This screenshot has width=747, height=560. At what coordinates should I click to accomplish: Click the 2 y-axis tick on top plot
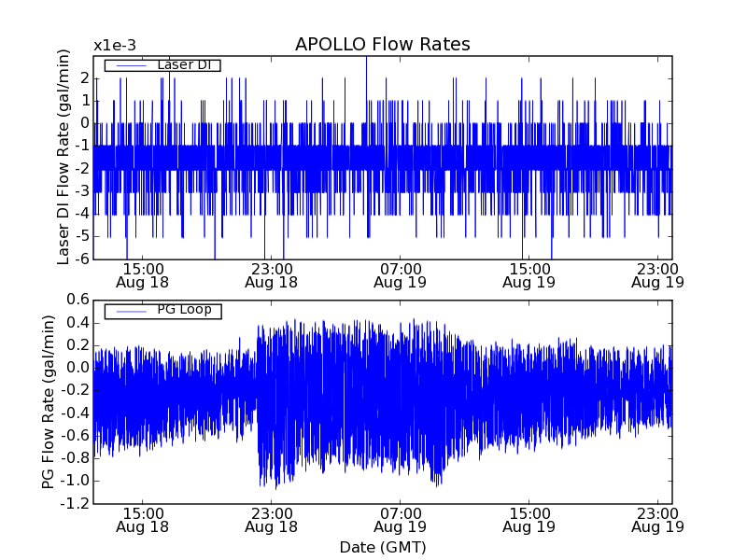coord(84,77)
